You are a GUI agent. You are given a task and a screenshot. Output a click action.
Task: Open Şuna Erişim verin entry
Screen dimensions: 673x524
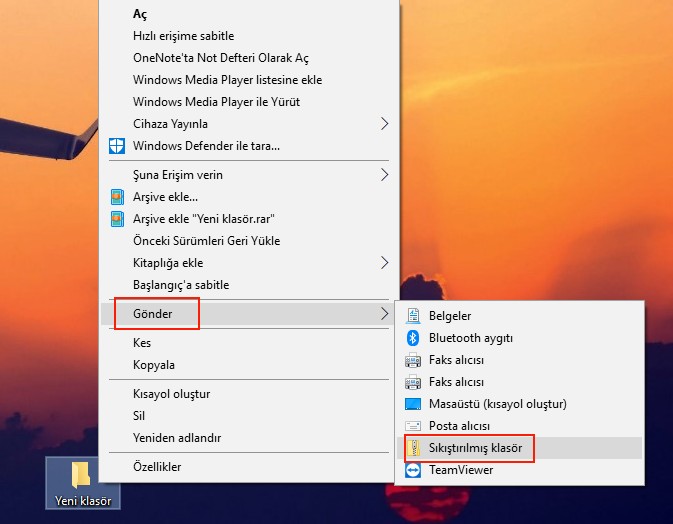click(x=250, y=175)
